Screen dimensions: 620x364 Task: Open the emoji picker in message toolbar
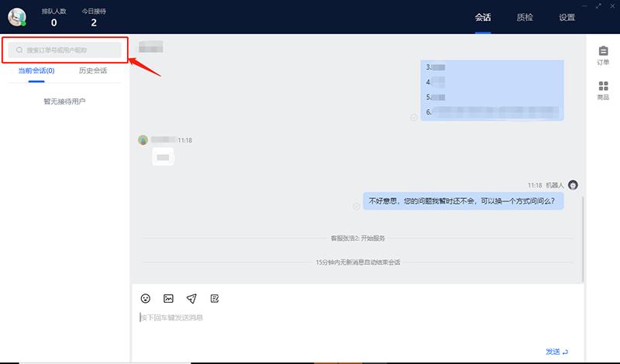(145, 298)
